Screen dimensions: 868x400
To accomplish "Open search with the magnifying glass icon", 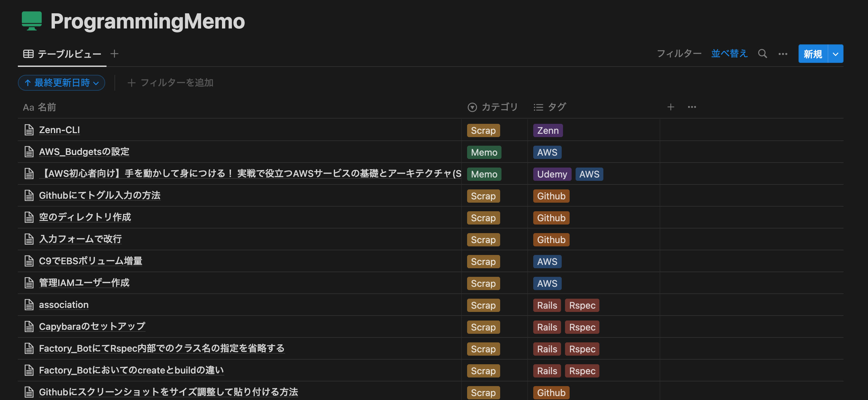I will [x=762, y=53].
